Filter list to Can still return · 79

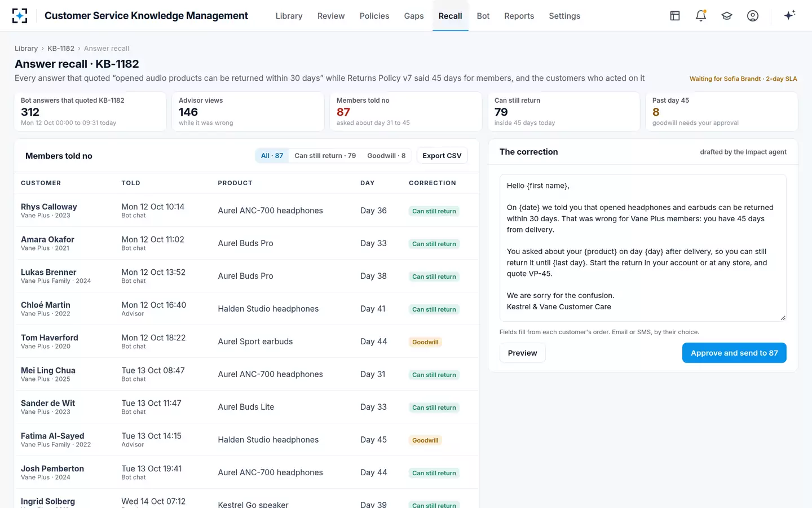[x=325, y=156]
